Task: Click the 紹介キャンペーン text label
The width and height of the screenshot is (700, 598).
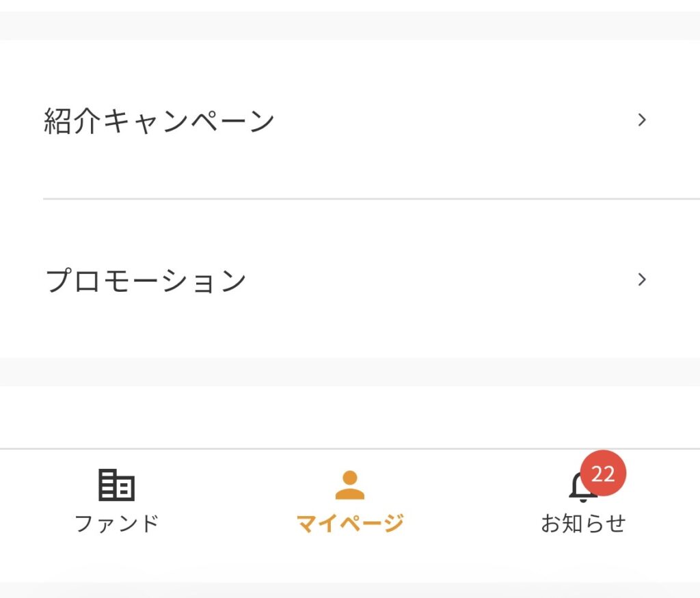Action: (159, 118)
